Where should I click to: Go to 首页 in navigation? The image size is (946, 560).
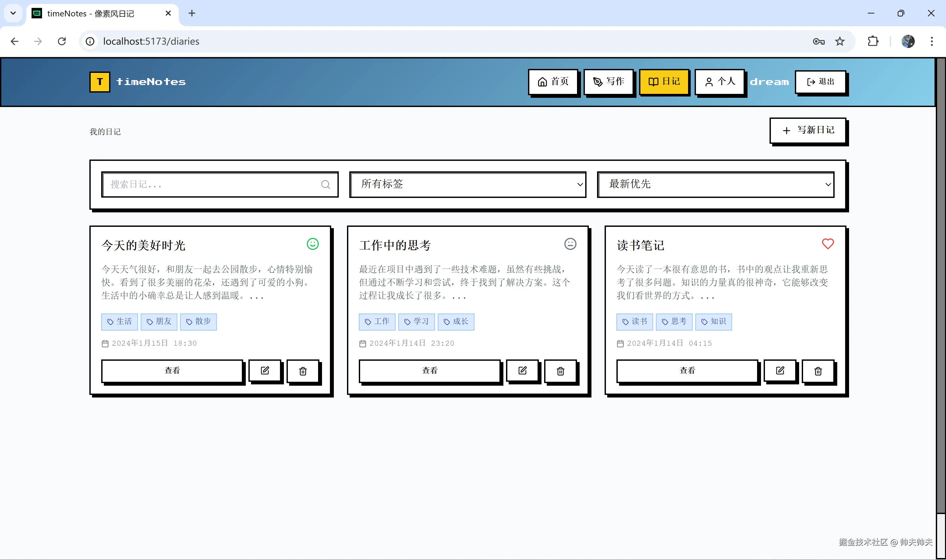(x=553, y=81)
